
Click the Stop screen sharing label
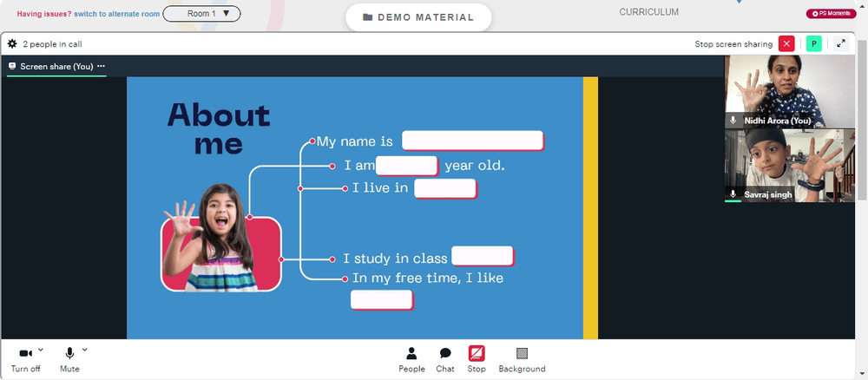(x=733, y=44)
